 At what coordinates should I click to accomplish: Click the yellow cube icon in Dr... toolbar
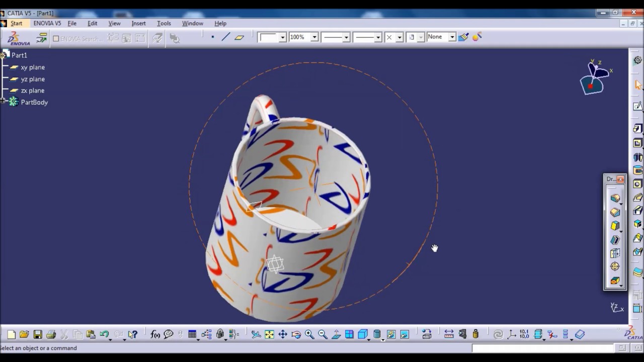(x=615, y=226)
